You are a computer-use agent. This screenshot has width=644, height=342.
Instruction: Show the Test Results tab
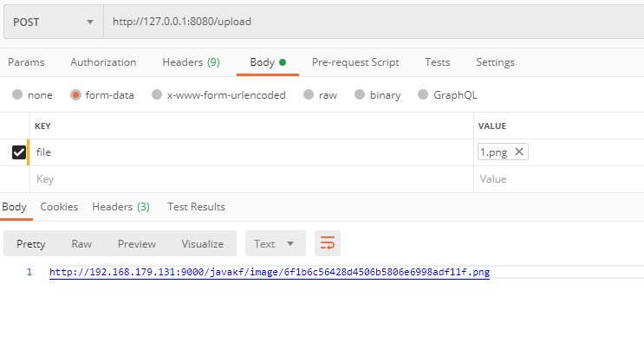(x=197, y=207)
